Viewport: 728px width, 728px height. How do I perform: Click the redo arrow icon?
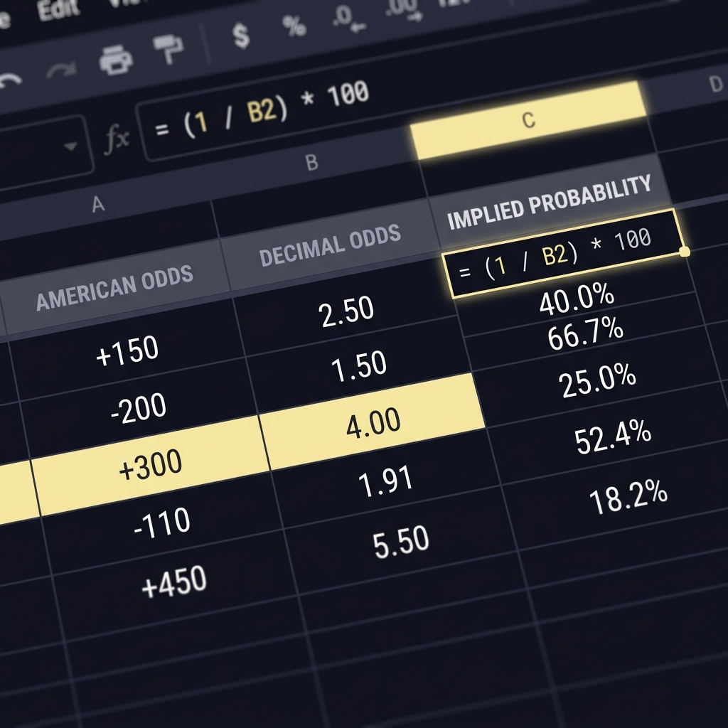61,70
